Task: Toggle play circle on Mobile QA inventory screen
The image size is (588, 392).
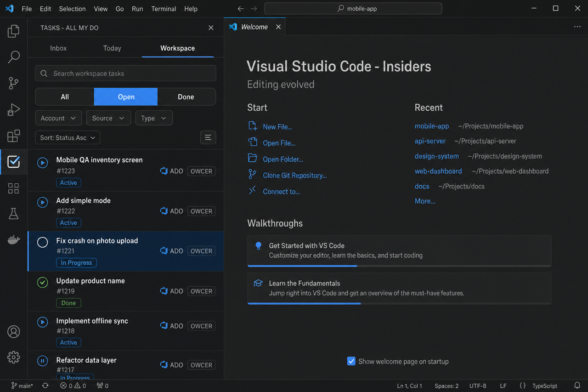Action: click(x=42, y=163)
